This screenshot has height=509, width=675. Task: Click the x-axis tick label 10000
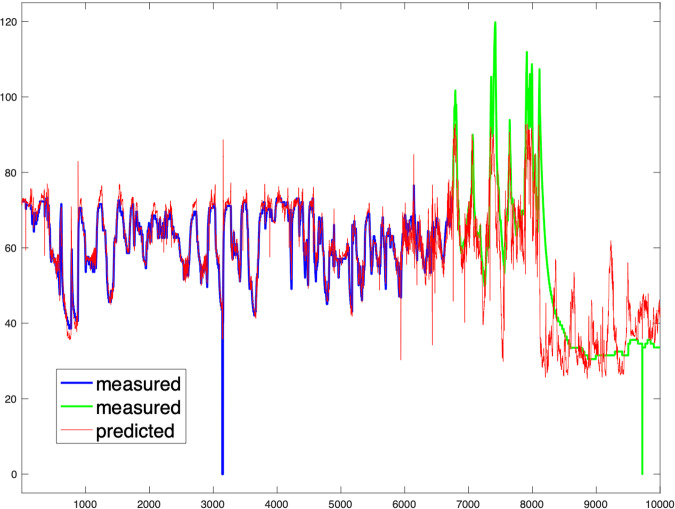(x=659, y=493)
